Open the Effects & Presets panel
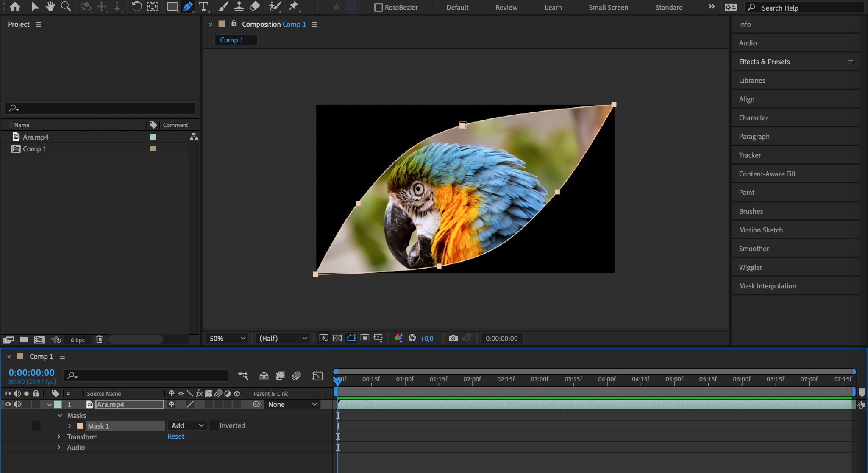This screenshot has height=473, width=868. 764,62
